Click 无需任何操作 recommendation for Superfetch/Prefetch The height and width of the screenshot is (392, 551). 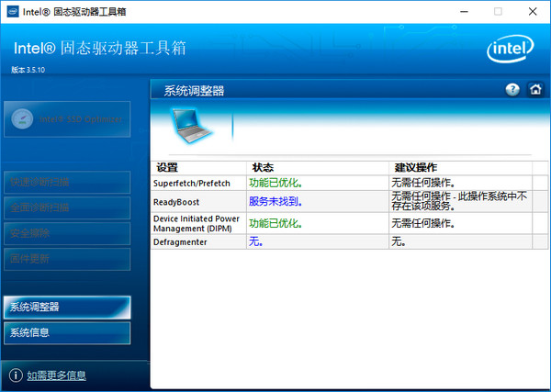pyautogui.click(x=423, y=183)
